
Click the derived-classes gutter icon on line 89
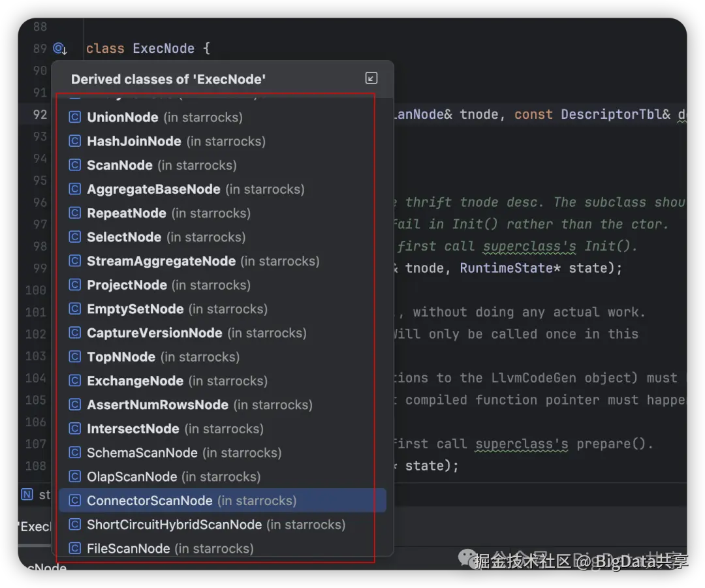click(x=60, y=48)
